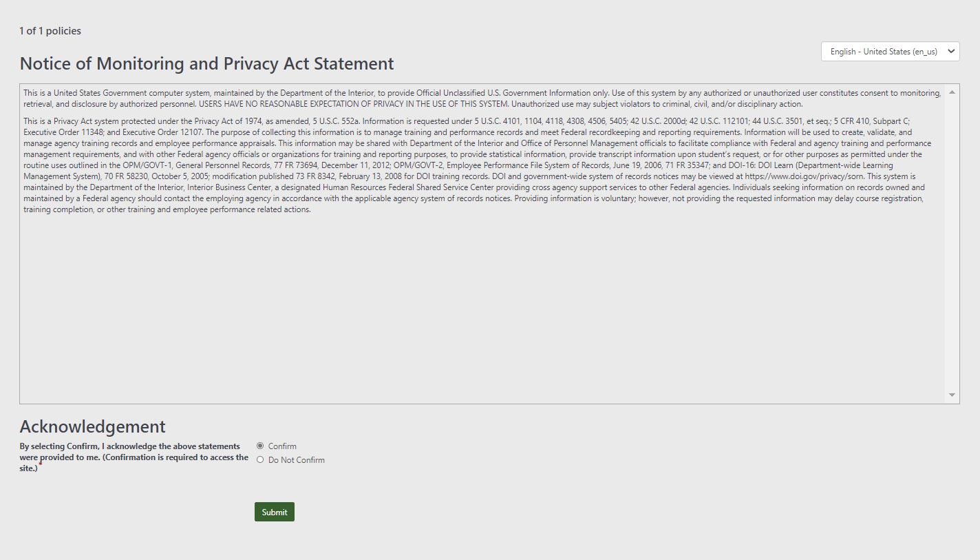This screenshot has width=980, height=560.
Task: Open the English - United States language dropdown
Action: [x=884, y=52]
